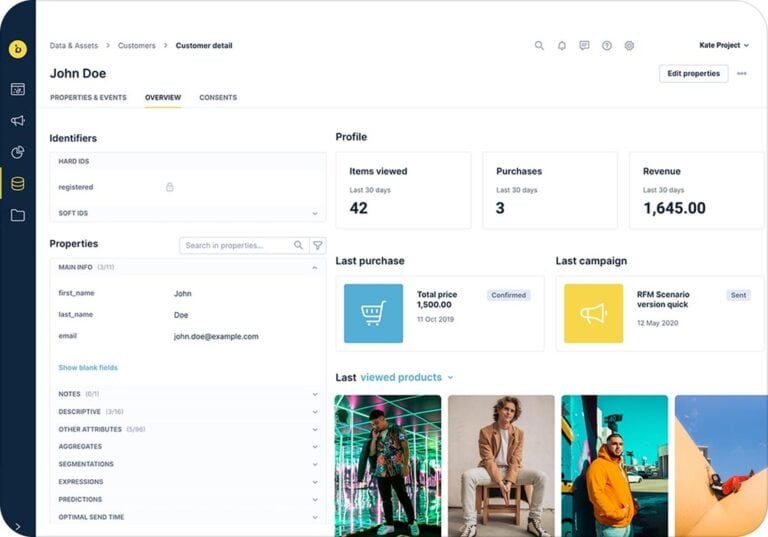This screenshot has height=537, width=768.
Task: Switch to the Properties & Events tab
Action: pos(88,98)
